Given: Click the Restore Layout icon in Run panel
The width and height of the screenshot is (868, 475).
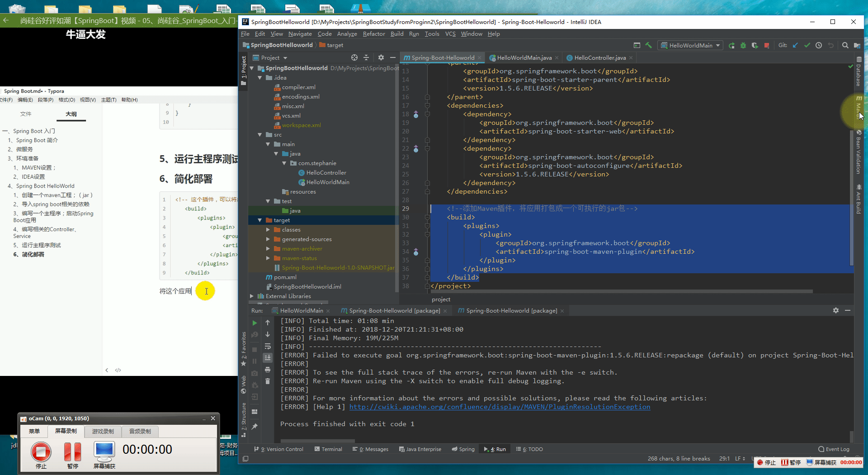Looking at the screenshot, I should pyautogui.click(x=255, y=412).
